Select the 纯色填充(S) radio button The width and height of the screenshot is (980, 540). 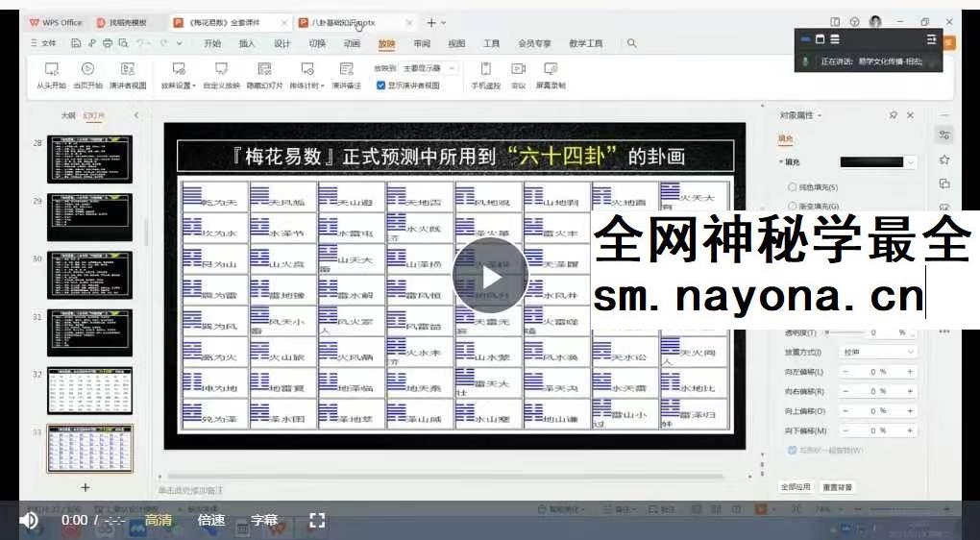793,186
